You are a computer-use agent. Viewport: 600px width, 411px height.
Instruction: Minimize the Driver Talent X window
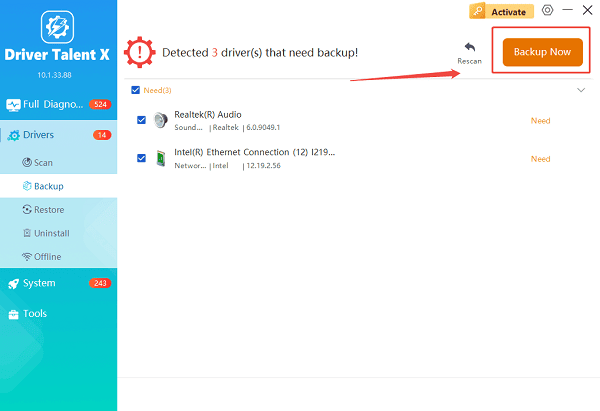[567, 10]
